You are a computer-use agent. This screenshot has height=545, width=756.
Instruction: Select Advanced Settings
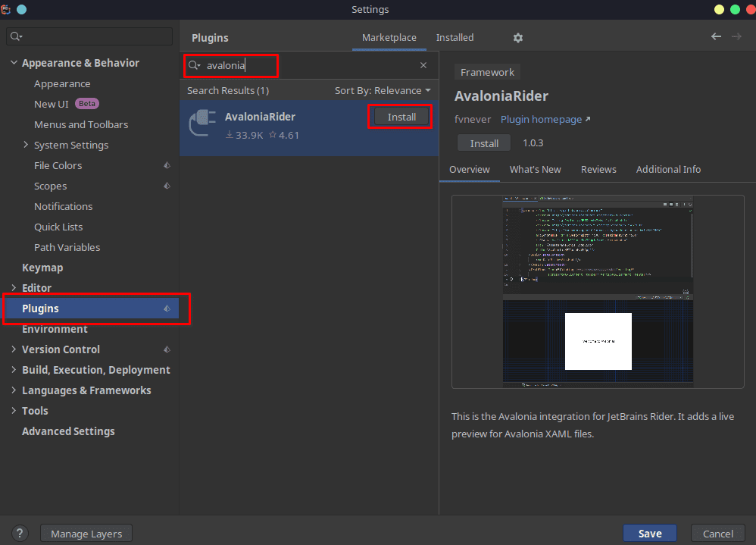[x=68, y=431]
